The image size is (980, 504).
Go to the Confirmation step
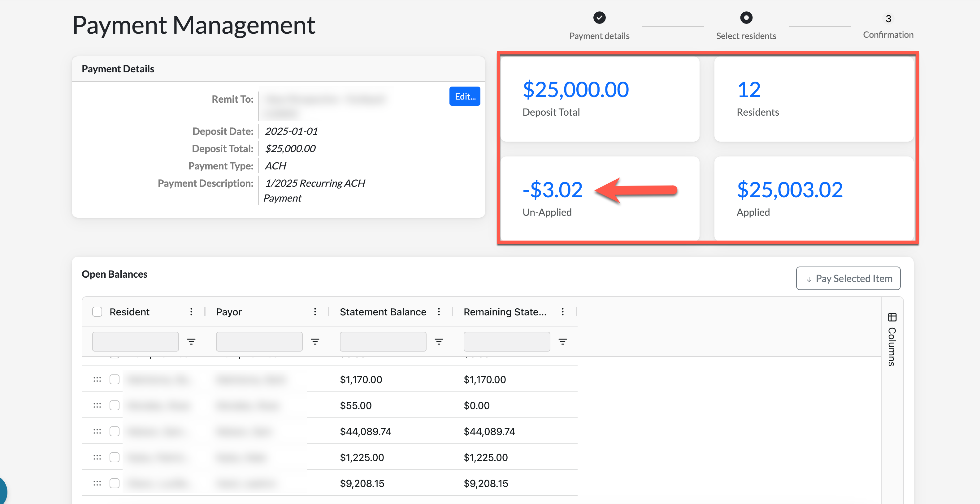(888, 19)
